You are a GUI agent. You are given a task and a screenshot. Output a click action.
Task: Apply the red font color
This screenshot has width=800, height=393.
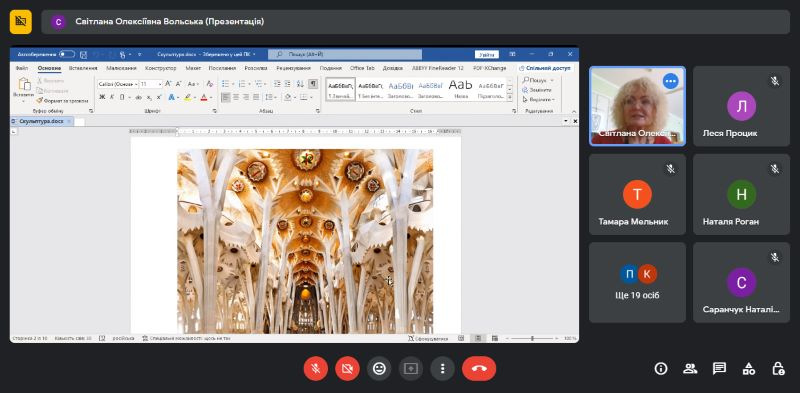204,97
